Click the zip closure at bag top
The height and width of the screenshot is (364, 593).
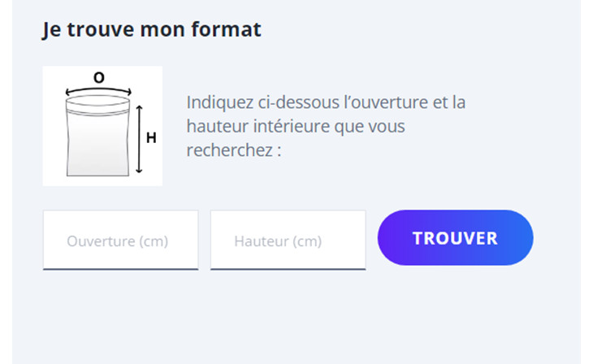click(x=98, y=105)
